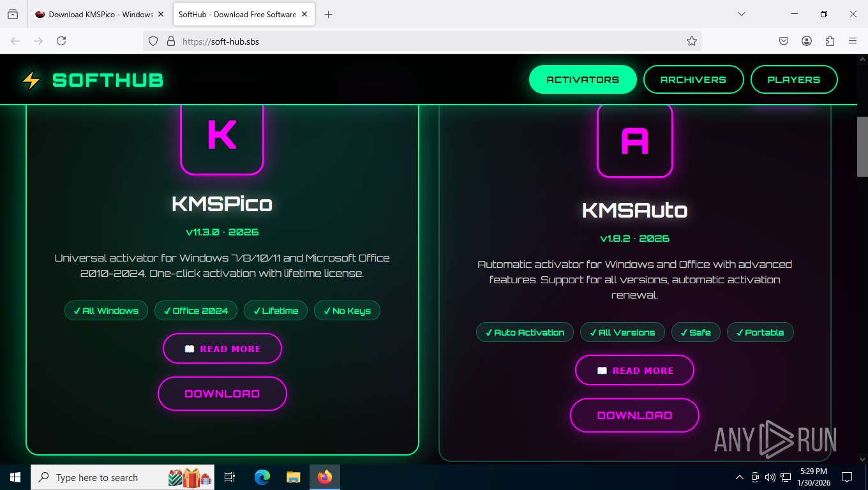868x490 pixels.
Task: Click the Firefox taskbar icon
Action: coord(325,477)
